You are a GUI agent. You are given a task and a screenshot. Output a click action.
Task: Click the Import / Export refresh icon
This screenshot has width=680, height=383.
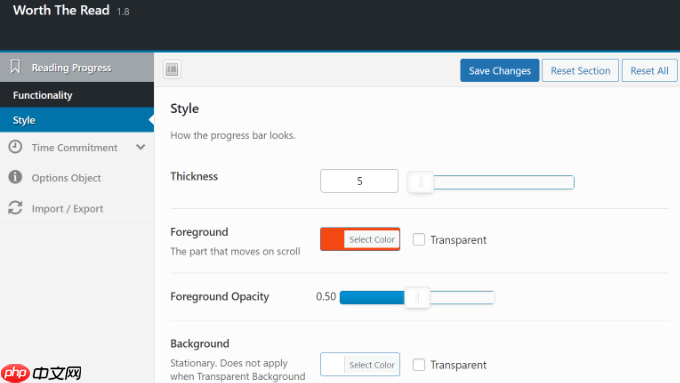[15, 208]
